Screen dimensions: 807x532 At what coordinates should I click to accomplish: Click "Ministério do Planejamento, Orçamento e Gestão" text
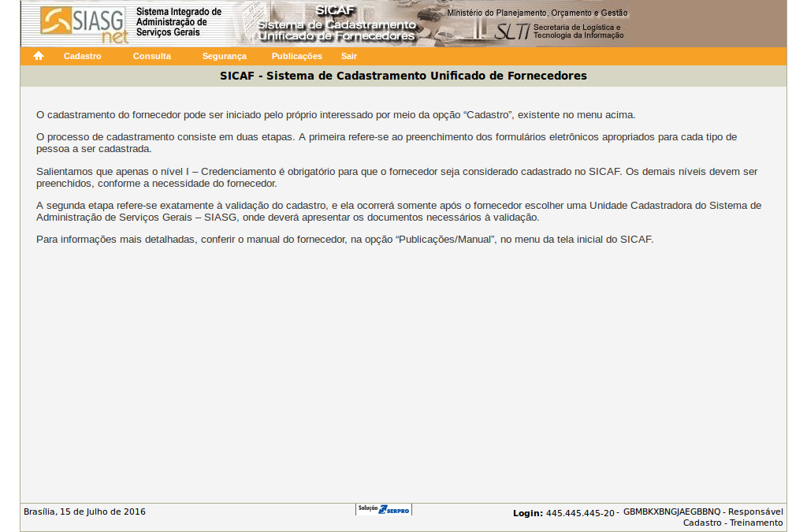[x=537, y=13]
